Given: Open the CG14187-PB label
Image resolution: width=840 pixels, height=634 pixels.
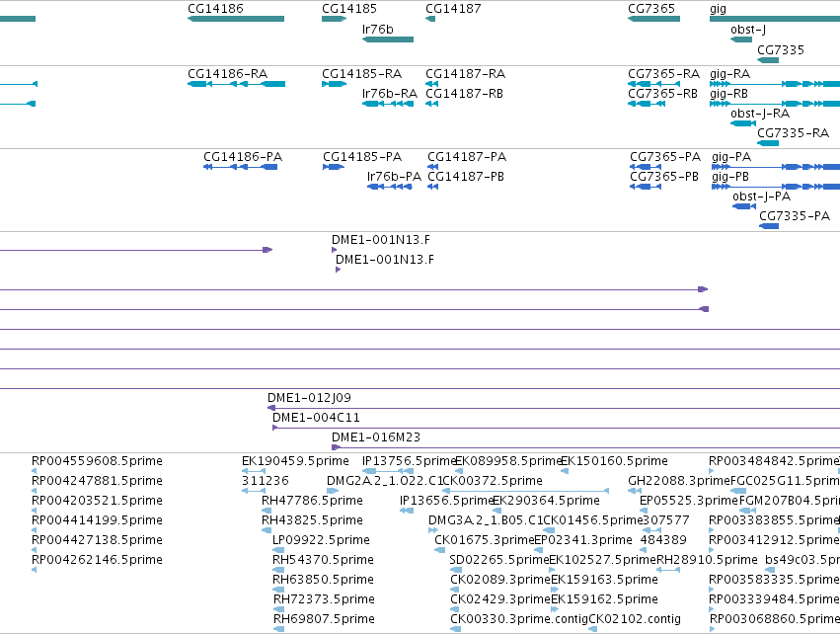Looking at the screenshot, I should click(466, 177).
